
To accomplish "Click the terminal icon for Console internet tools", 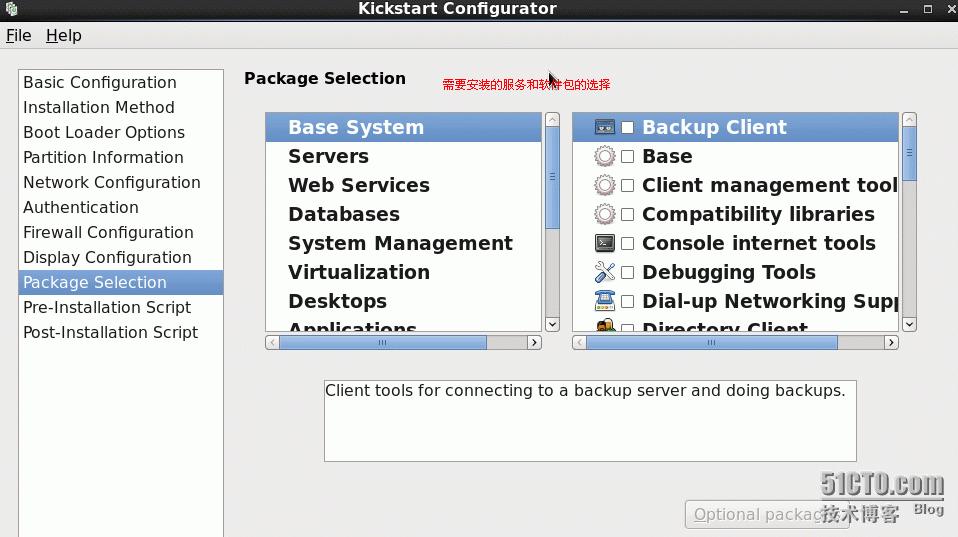I will (604, 243).
